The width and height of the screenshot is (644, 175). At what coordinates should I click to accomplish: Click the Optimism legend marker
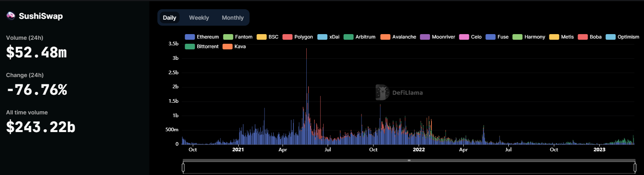pos(611,37)
